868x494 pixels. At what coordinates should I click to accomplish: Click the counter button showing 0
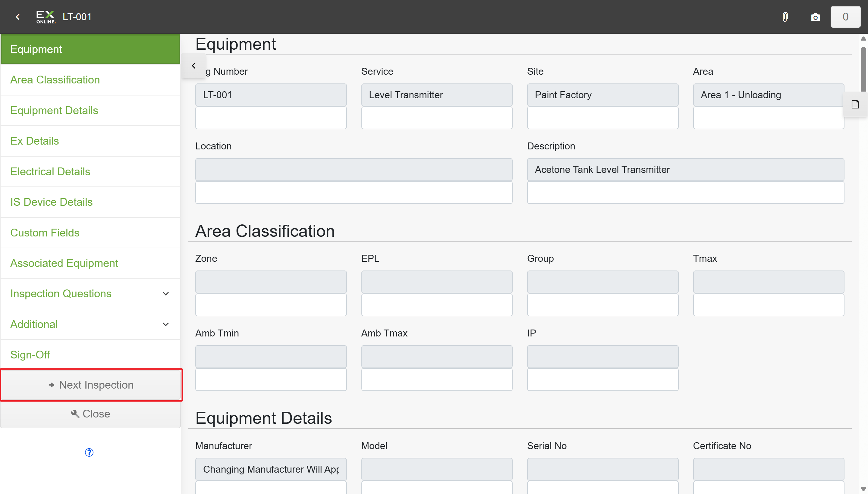[x=845, y=17]
